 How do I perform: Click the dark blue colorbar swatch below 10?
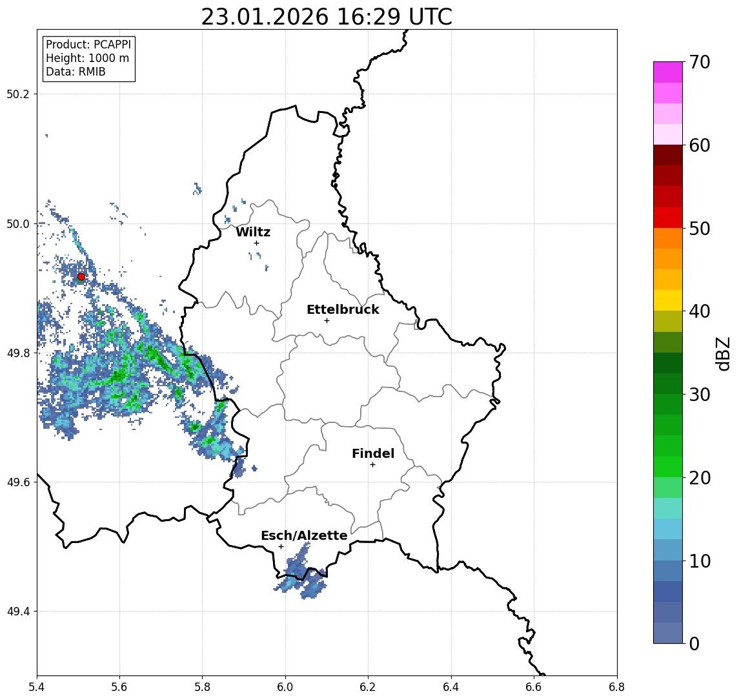(x=668, y=591)
